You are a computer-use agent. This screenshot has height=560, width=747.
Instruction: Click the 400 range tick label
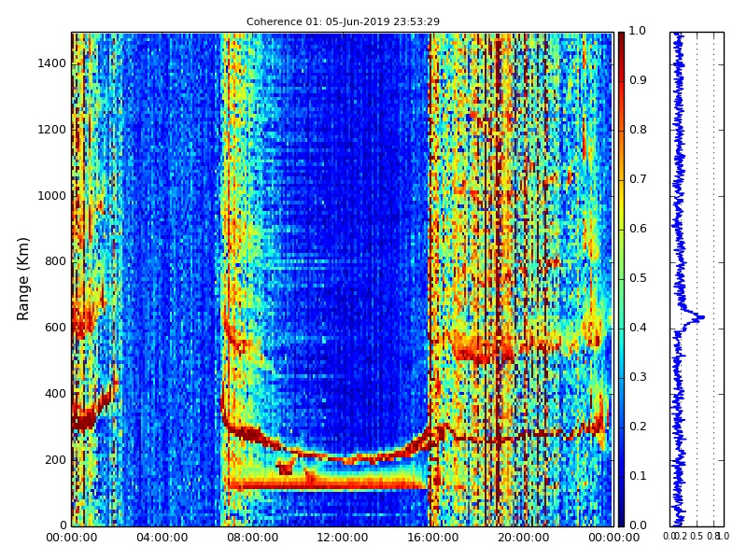[56, 394]
